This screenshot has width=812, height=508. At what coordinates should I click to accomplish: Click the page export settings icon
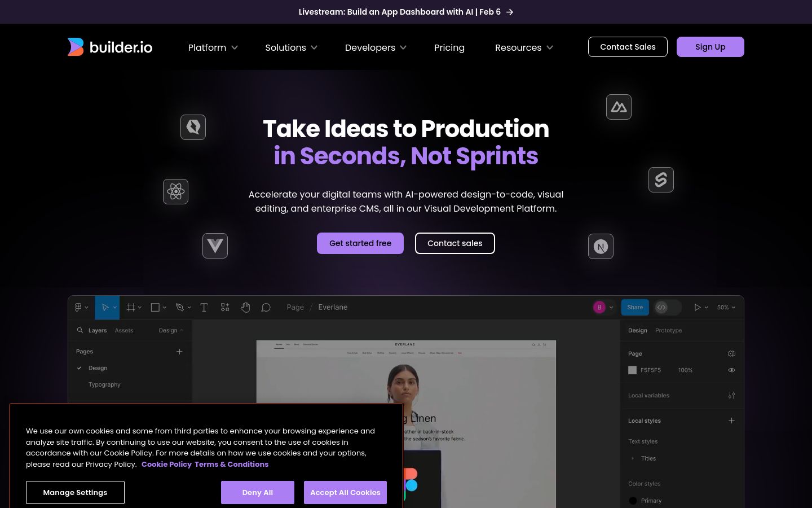point(731,353)
